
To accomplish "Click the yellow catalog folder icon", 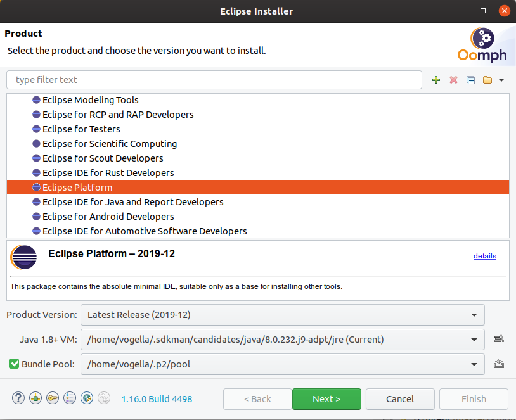I will pyautogui.click(x=487, y=80).
